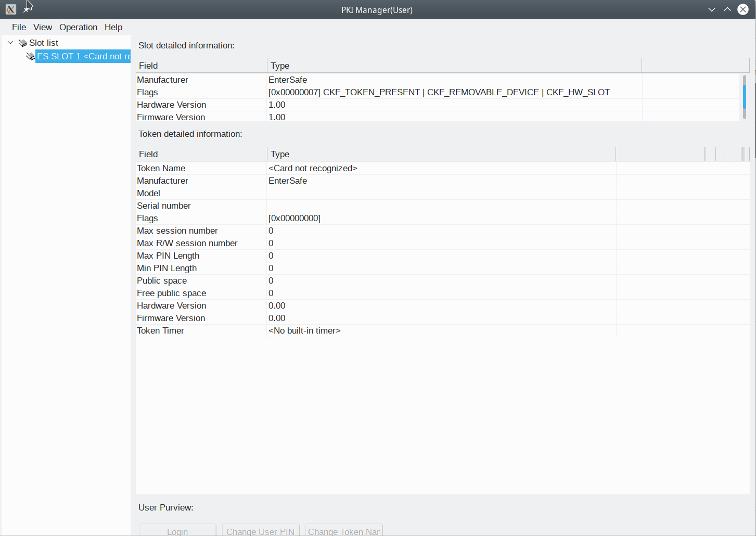Click the chevron-down shade icon in the titlebar
Viewport: 756px width, 536px height.
[x=711, y=9]
